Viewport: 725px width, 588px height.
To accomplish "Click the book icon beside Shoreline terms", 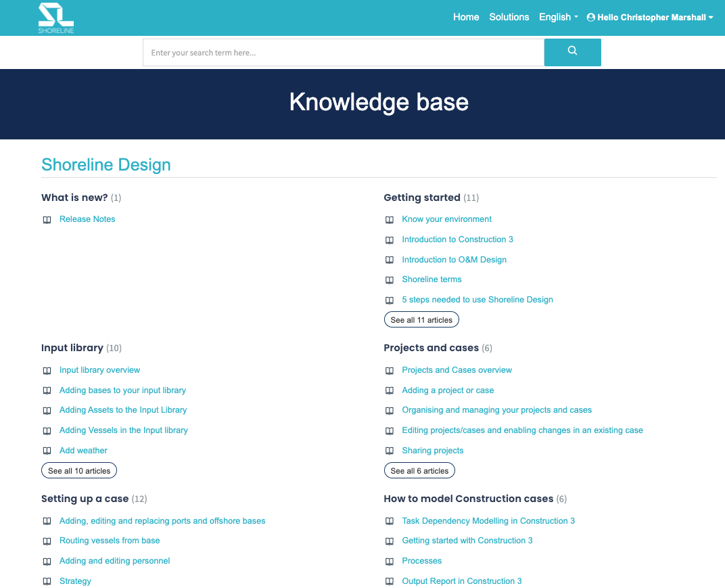I will click(x=390, y=280).
